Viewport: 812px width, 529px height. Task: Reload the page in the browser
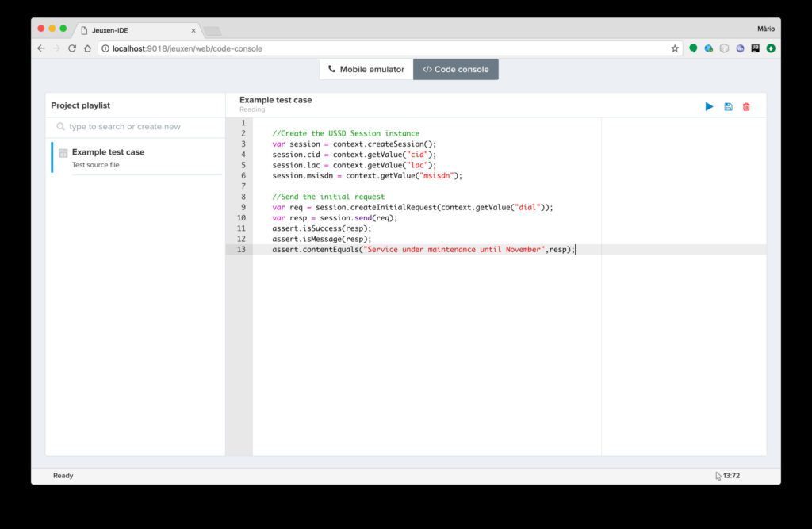point(71,48)
